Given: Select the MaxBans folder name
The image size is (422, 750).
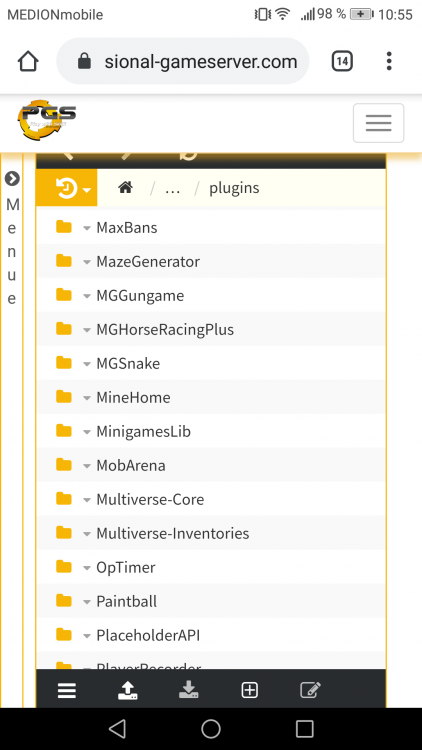Looking at the screenshot, I should (127, 228).
